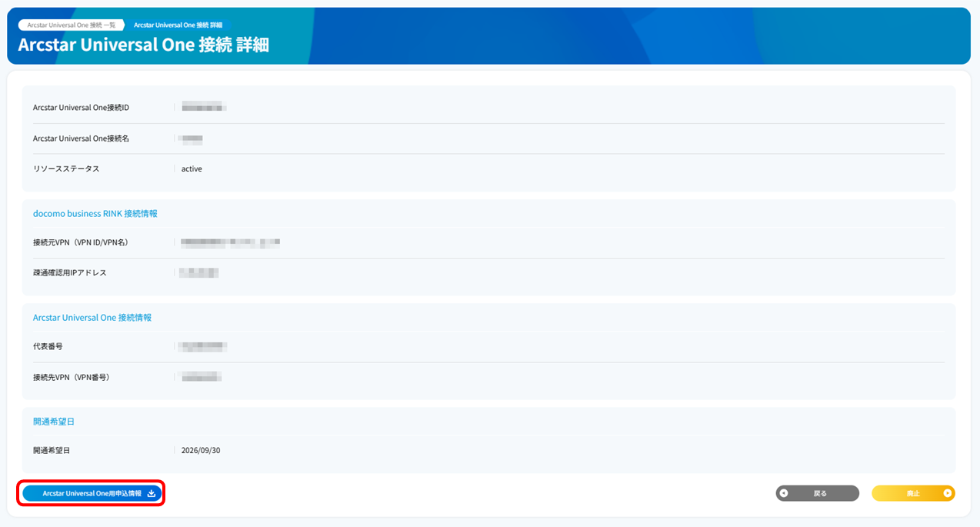The image size is (980, 527).
Task: Click the 疎通確認用IPアドレス label
Action: point(70,273)
